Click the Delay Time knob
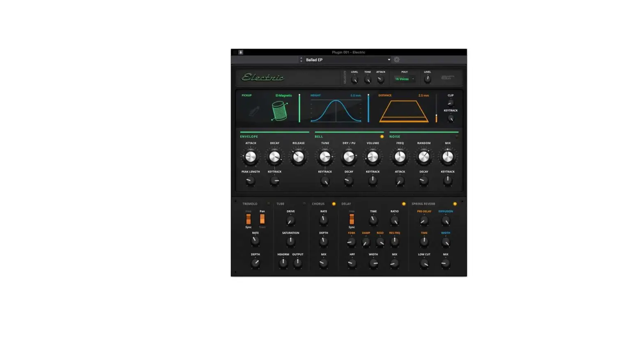 (x=373, y=220)
